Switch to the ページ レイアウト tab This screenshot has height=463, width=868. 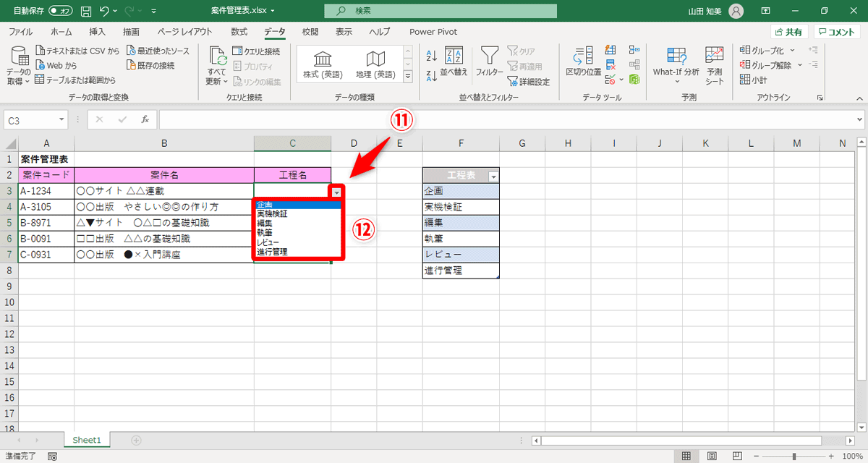[x=184, y=32]
